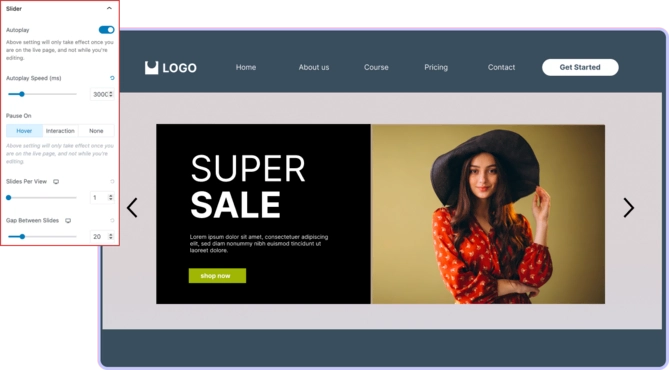
Task: Reset Slides Per View icon
Action: (112, 181)
